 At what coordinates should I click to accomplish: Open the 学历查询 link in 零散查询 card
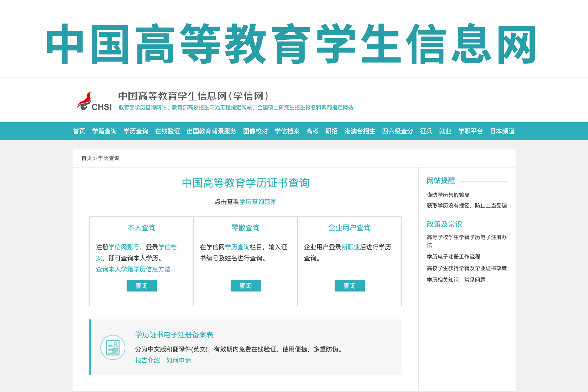point(237,247)
